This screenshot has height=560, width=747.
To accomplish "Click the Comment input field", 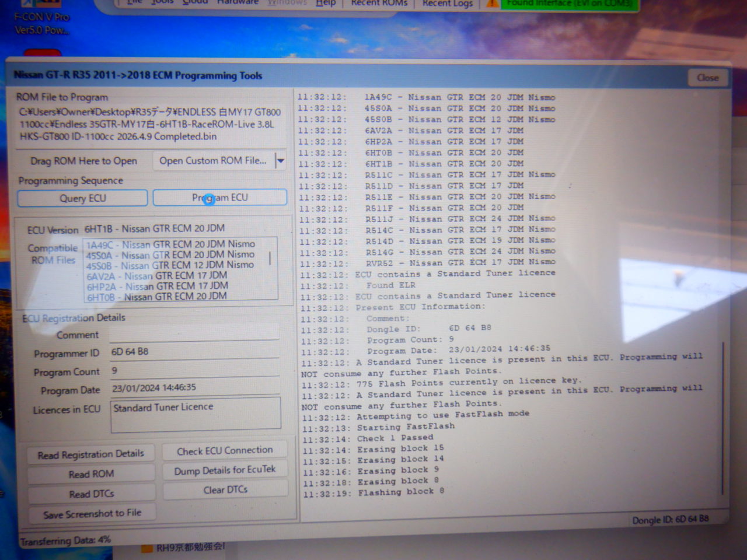I will (194, 334).
